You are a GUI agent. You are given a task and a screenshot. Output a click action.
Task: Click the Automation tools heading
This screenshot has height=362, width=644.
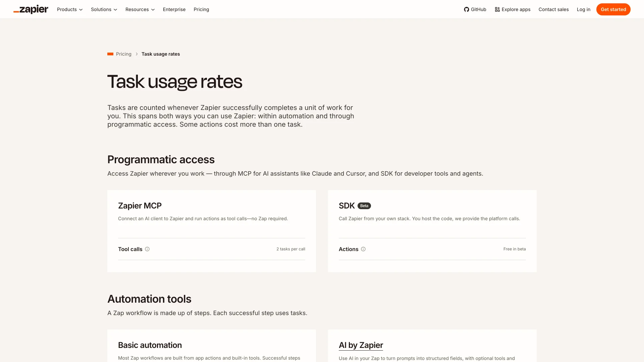[x=149, y=299]
